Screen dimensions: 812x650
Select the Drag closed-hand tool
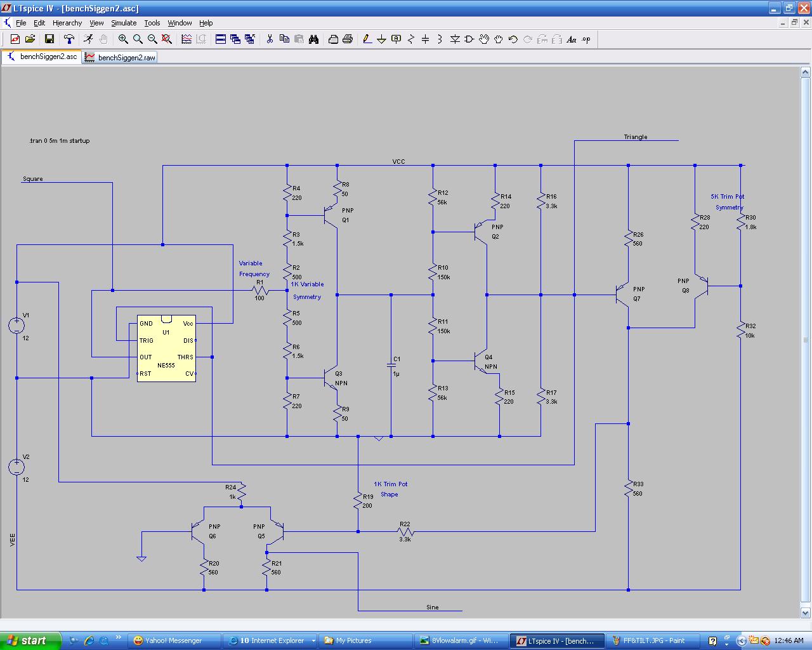point(499,39)
